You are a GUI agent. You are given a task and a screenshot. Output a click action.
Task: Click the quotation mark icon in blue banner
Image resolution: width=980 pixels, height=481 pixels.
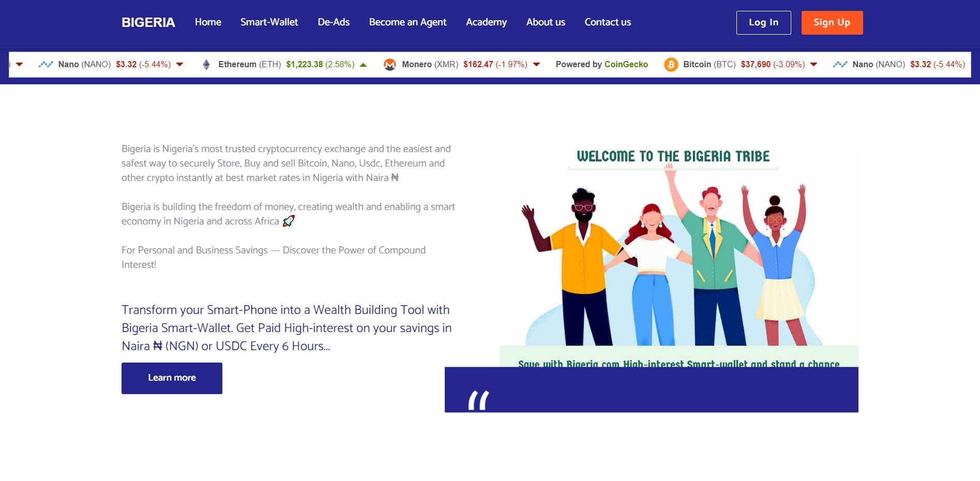[x=478, y=400]
